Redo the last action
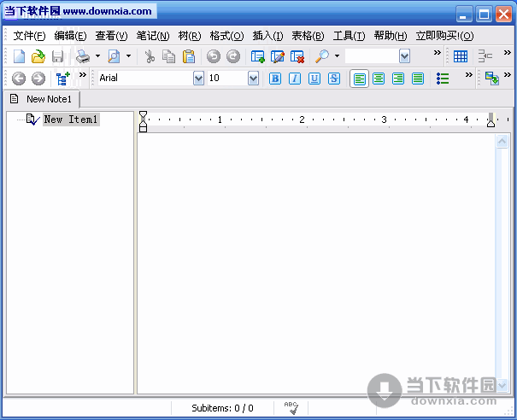 tap(233, 56)
